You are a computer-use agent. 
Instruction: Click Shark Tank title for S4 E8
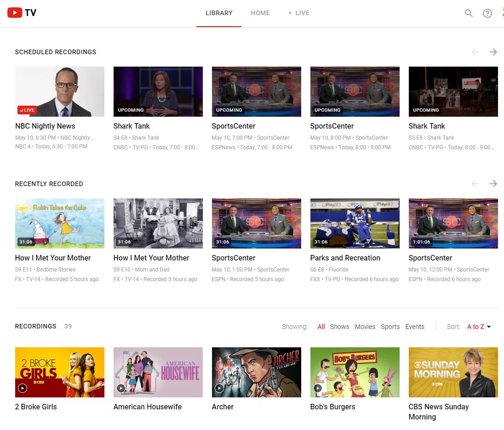point(132,126)
